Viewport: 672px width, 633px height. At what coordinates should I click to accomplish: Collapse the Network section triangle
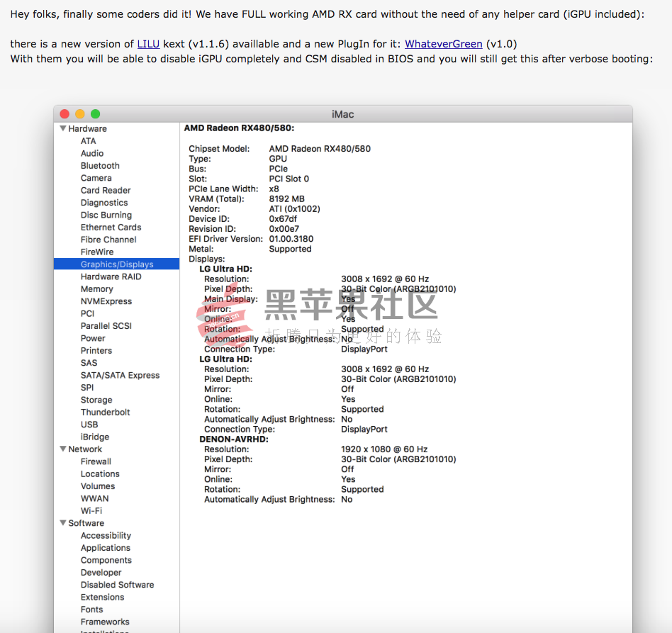click(63, 449)
